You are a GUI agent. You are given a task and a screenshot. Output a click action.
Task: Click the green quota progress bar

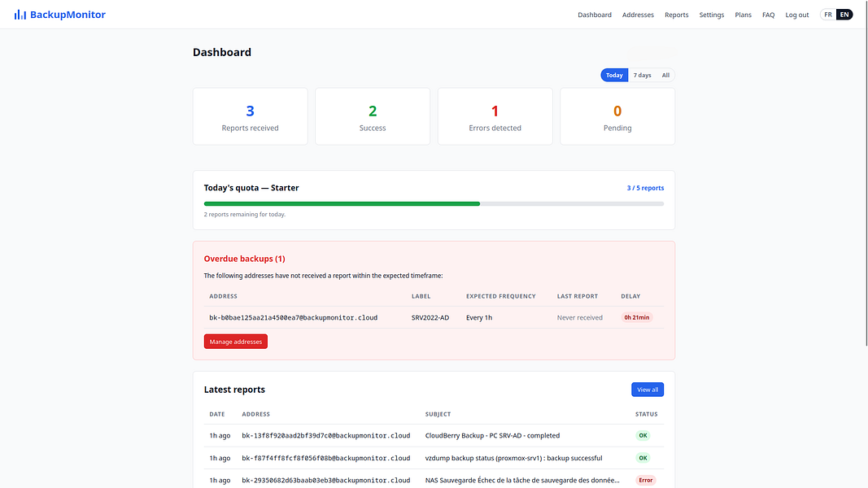tap(342, 203)
